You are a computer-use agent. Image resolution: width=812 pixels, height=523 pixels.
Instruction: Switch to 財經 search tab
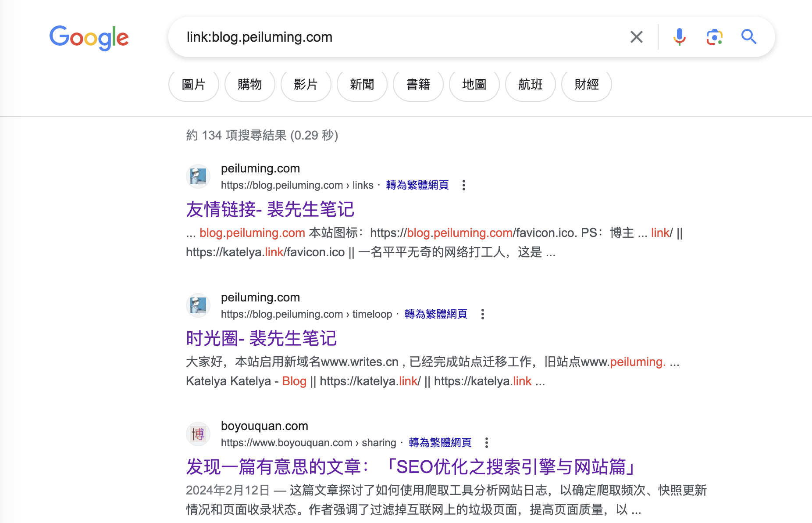pos(587,84)
